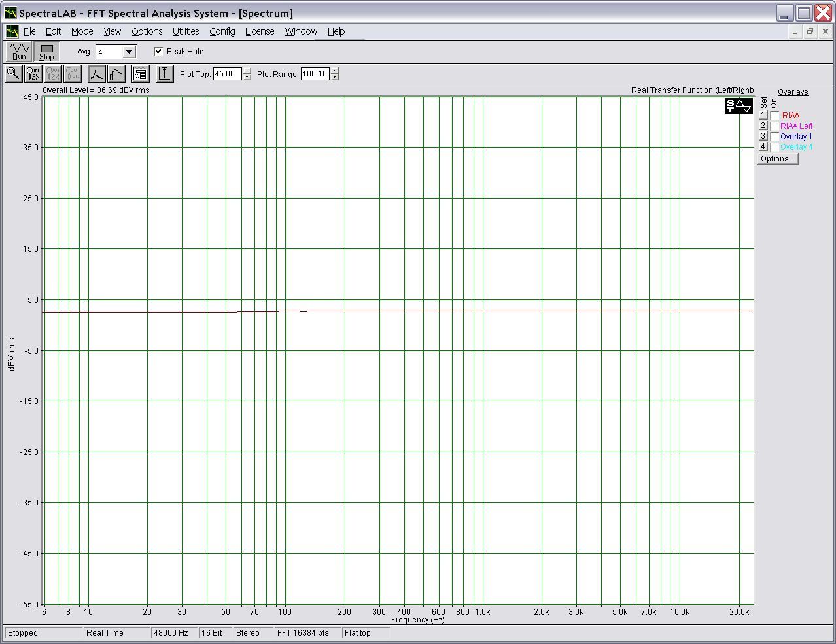
Task: Enable the Overlay 1 checkbox
Action: [775, 137]
